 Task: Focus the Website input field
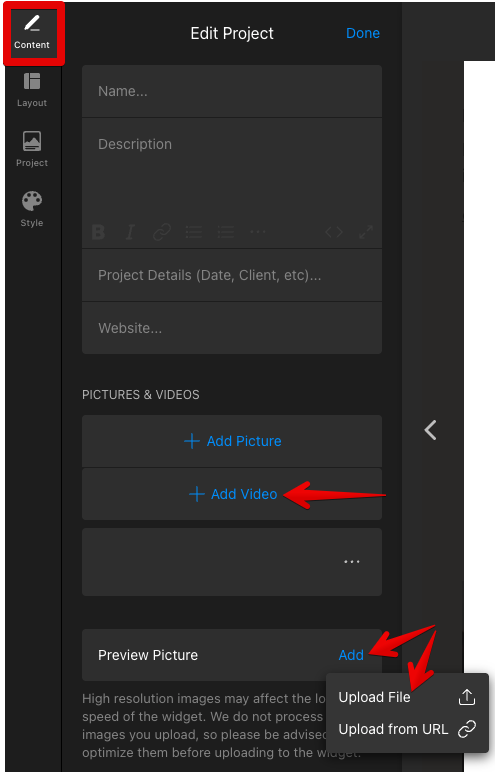point(232,328)
